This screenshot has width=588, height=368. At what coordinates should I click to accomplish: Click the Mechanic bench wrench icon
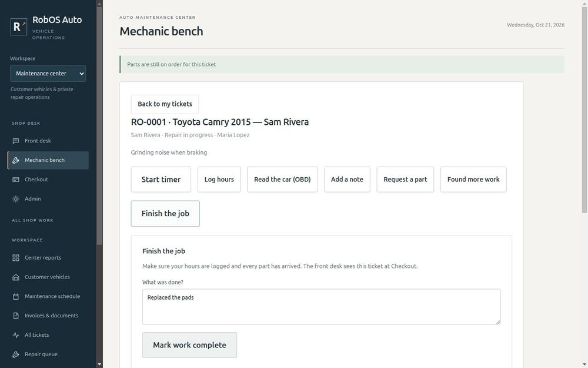(x=16, y=160)
